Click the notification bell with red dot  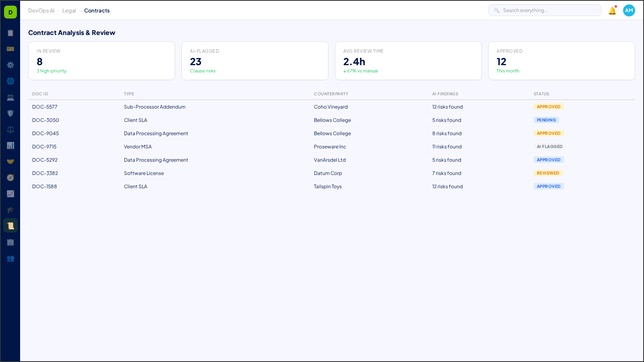point(611,11)
